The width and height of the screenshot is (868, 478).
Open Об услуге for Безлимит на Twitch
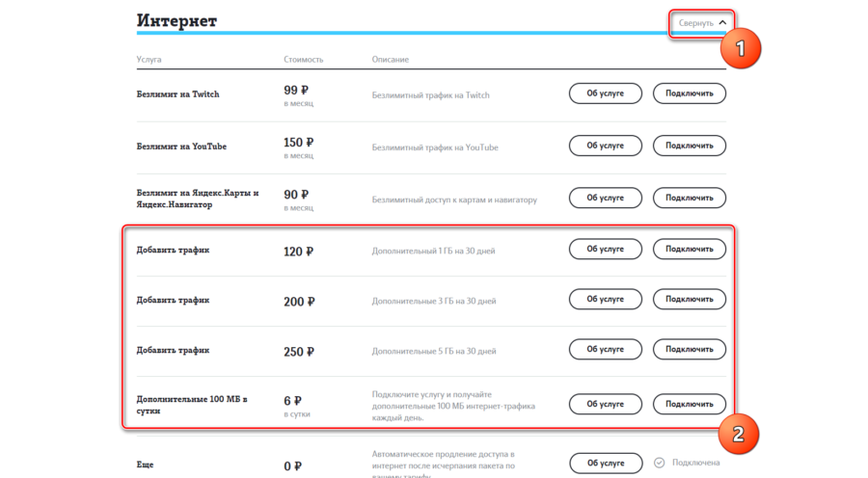[606, 93]
